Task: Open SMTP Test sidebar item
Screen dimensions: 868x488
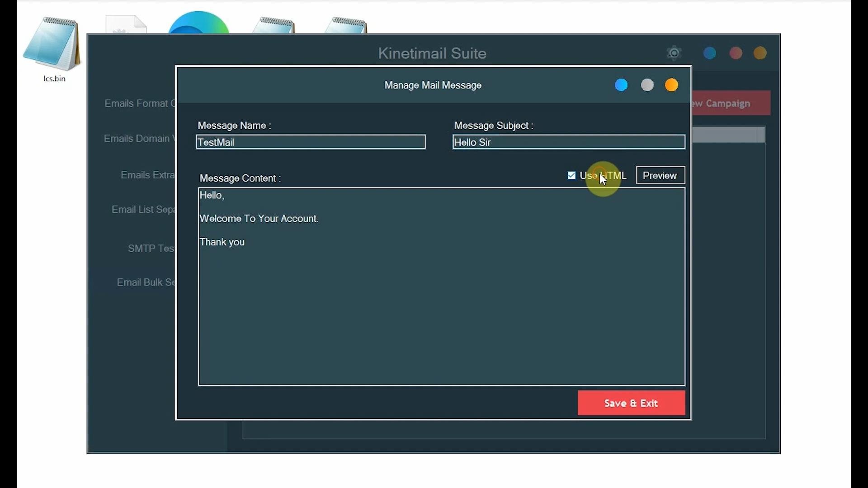Action: (x=151, y=249)
